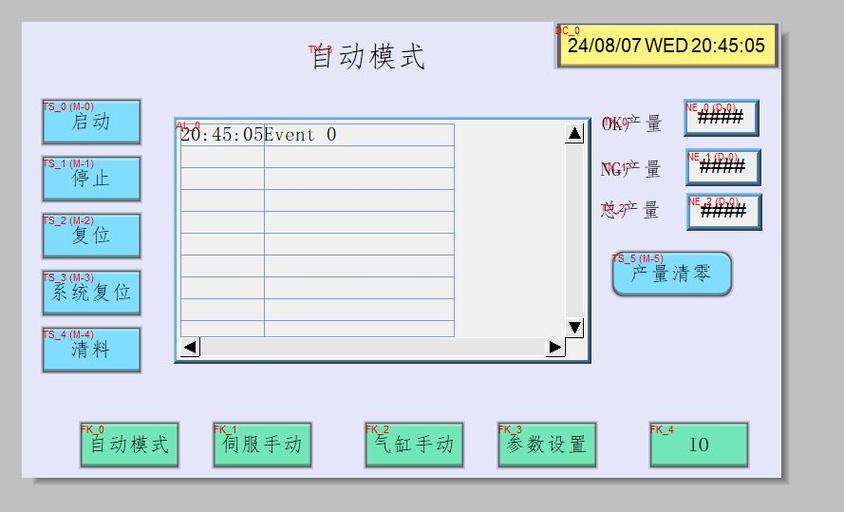Open the 伺服手动 servo manual page
The image size is (844, 512).
[x=262, y=445]
